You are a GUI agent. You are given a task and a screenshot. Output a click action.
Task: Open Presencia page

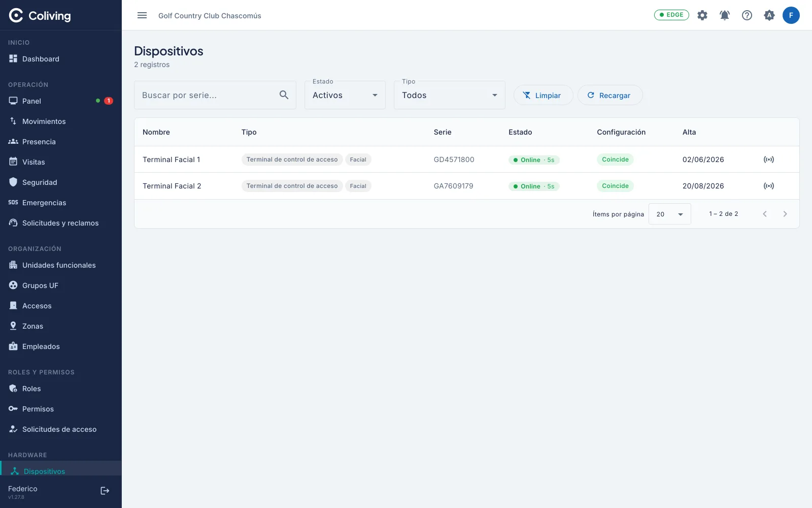click(61, 142)
